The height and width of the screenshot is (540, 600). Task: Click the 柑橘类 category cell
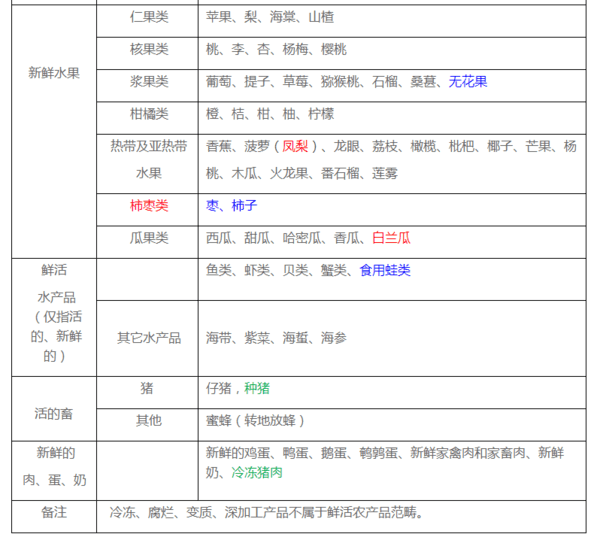(149, 114)
